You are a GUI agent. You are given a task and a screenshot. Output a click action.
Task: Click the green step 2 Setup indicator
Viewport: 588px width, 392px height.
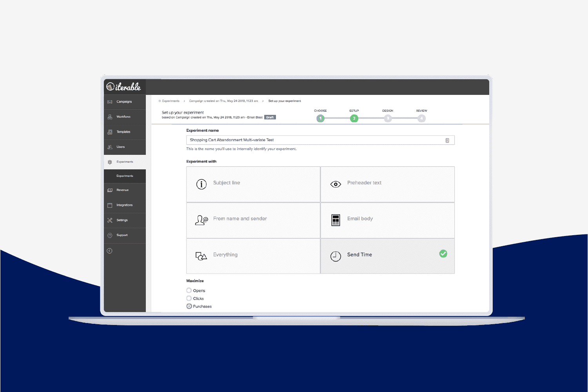(354, 118)
